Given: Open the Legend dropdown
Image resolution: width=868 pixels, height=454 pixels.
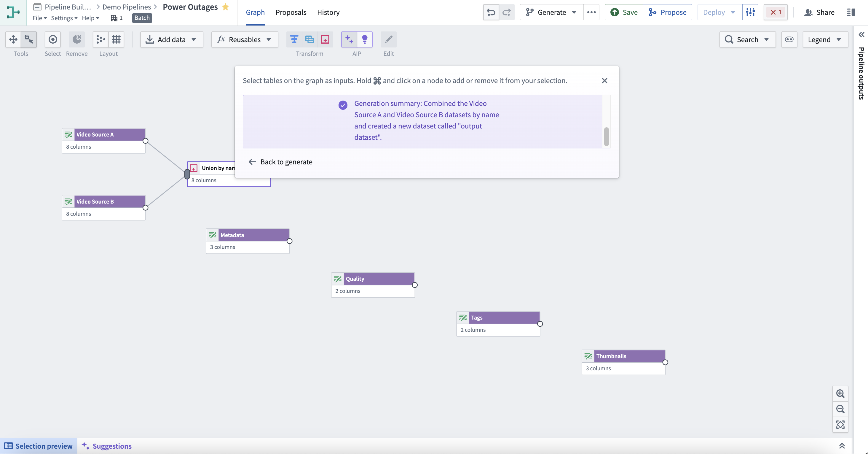Looking at the screenshot, I should pyautogui.click(x=825, y=39).
